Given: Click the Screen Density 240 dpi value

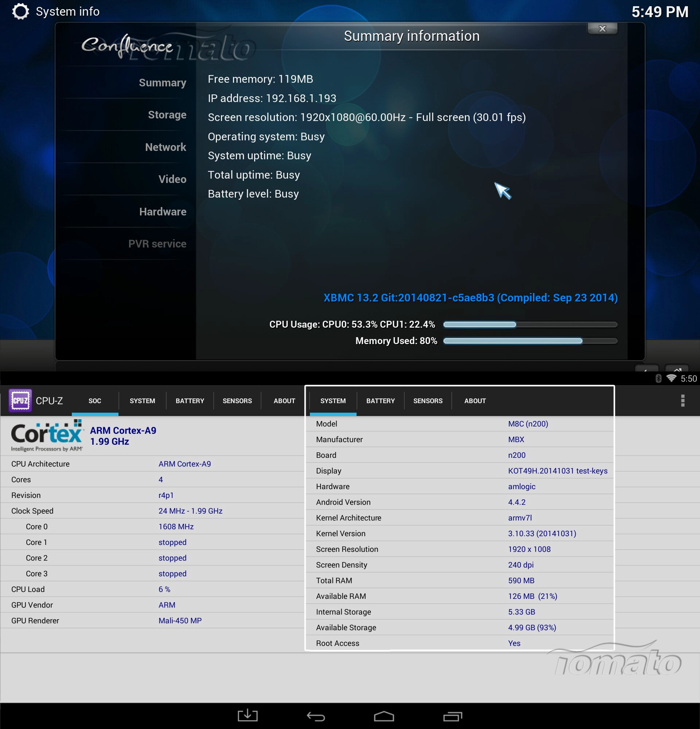Looking at the screenshot, I should pyautogui.click(x=521, y=565).
